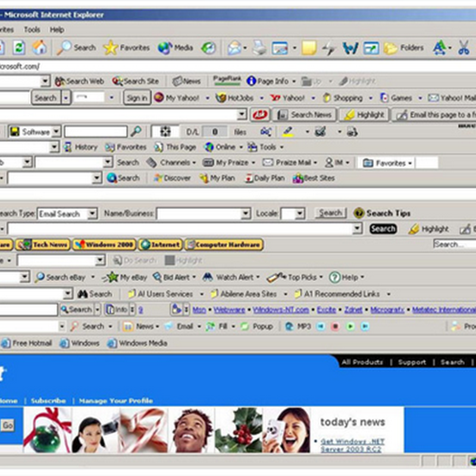Click the Games button on Yahoo toolbar
Viewport: 476px width, 476px height.
click(x=396, y=98)
